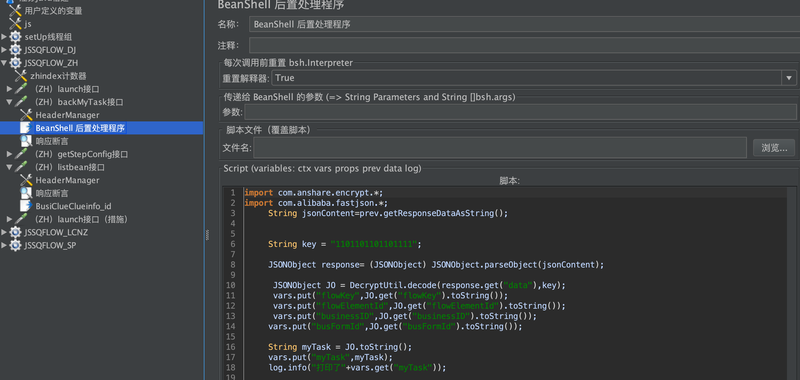Select BeanShell 后置处理程序 in the tree

tap(80, 128)
